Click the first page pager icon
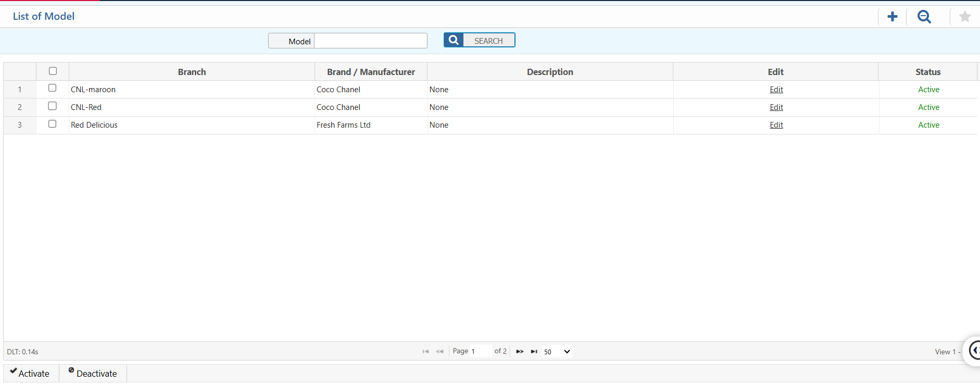The height and width of the screenshot is (384, 980). click(425, 352)
